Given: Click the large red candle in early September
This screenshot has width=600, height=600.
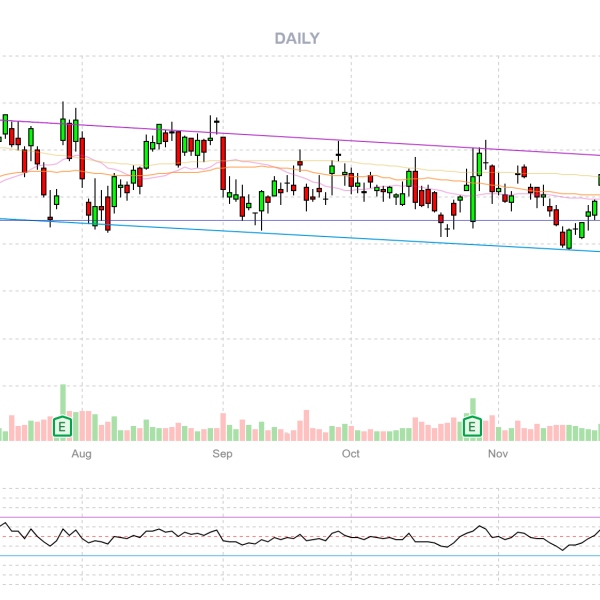Looking at the screenshot, I should click(223, 163).
